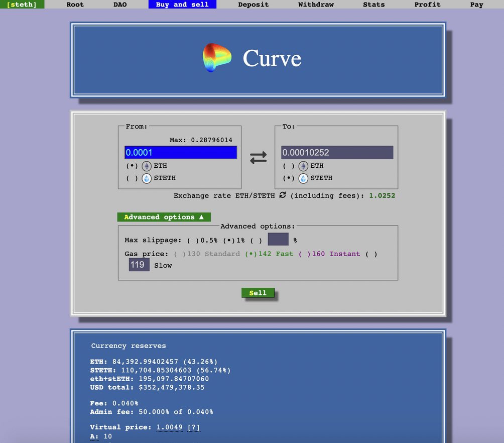Click the Curve title text
The image size is (504, 443).
(272, 58)
